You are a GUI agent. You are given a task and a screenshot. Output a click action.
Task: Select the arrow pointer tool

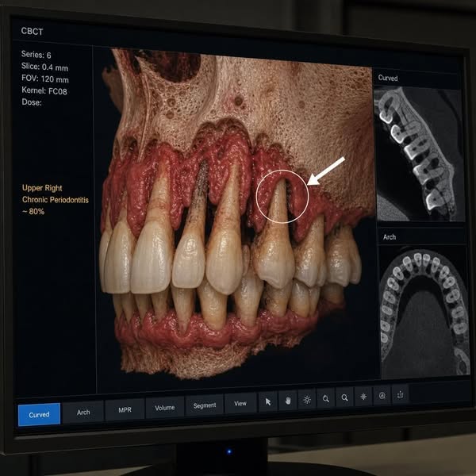click(268, 401)
